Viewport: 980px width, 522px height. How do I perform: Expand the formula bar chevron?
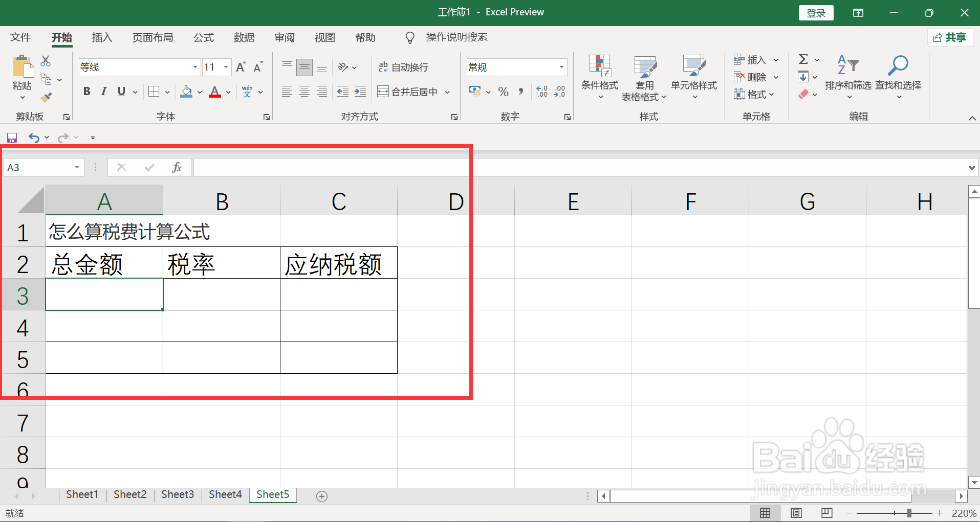pyautogui.click(x=972, y=168)
